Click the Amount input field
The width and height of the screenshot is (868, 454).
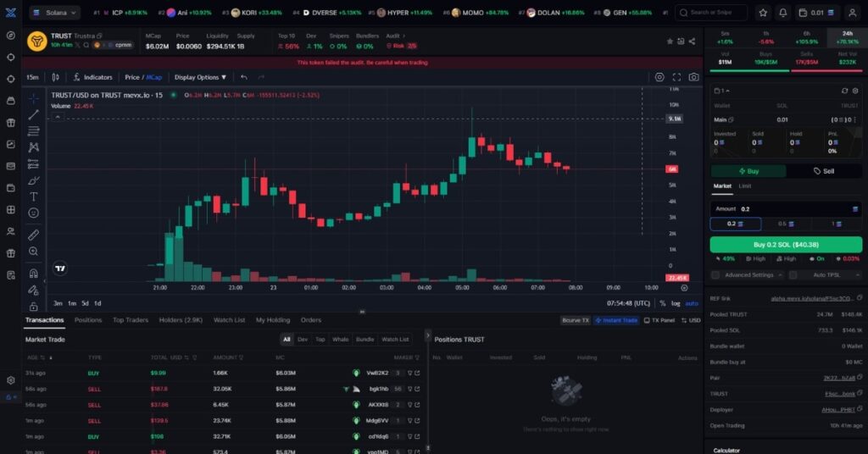(x=786, y=209)
